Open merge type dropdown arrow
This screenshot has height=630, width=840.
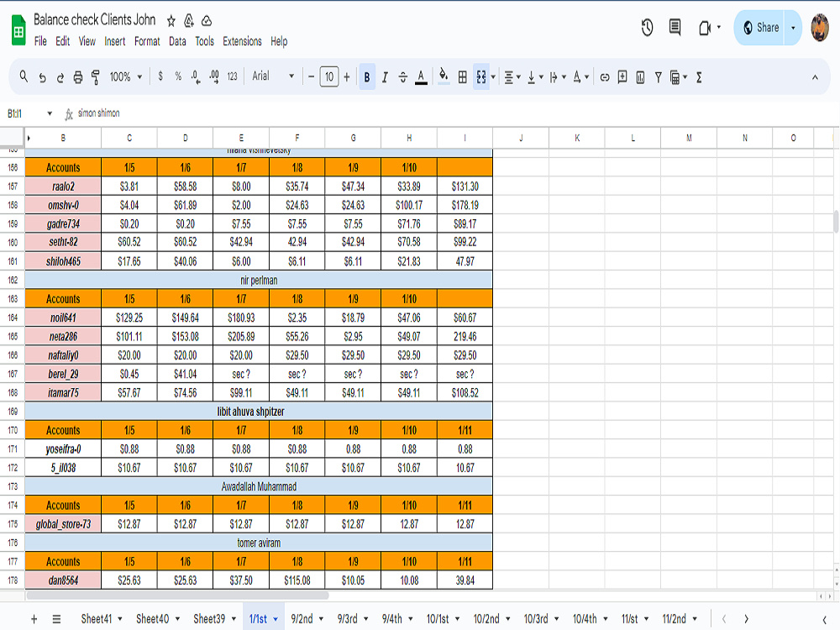click(x=493, y=77)
